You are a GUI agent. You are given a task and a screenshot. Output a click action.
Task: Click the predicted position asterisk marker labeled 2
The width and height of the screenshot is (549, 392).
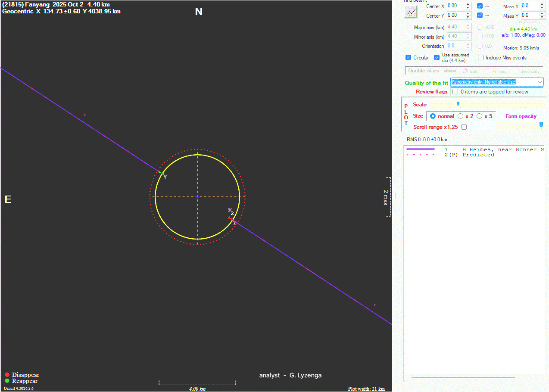(x=230, y=210)
